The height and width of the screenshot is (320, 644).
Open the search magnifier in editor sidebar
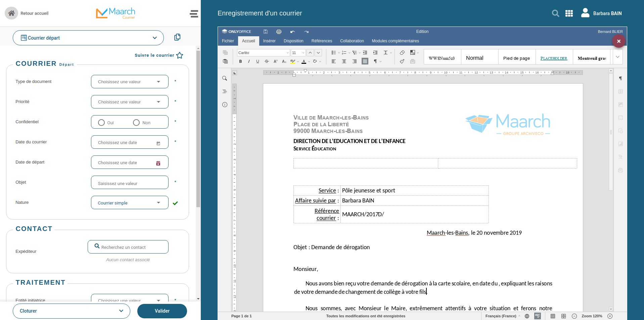[x=225, y=78]
